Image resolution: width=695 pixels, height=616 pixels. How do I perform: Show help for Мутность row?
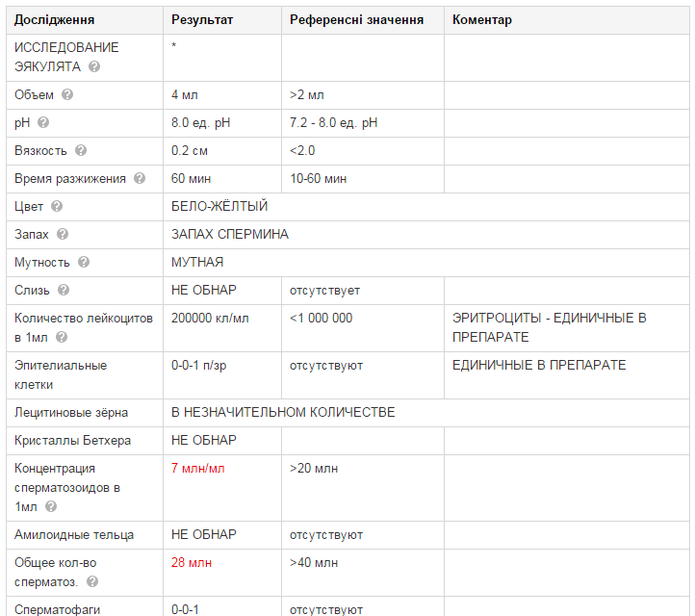click(84, 263)
